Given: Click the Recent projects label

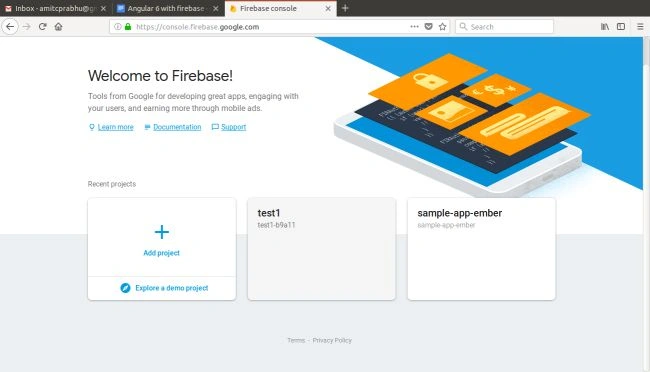Looking at the screenshot, I should pos(112,184).
